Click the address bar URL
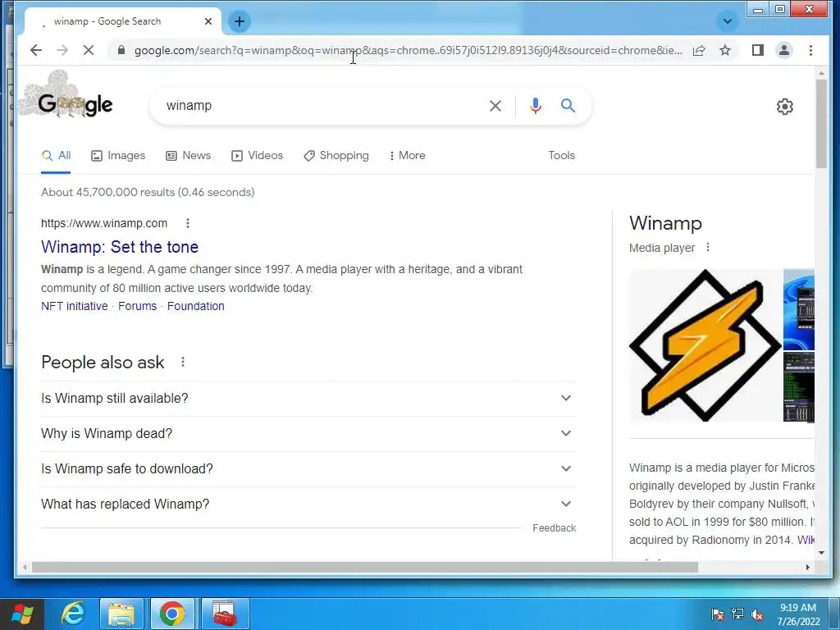840x630 pixels. (x=409, y=50)
